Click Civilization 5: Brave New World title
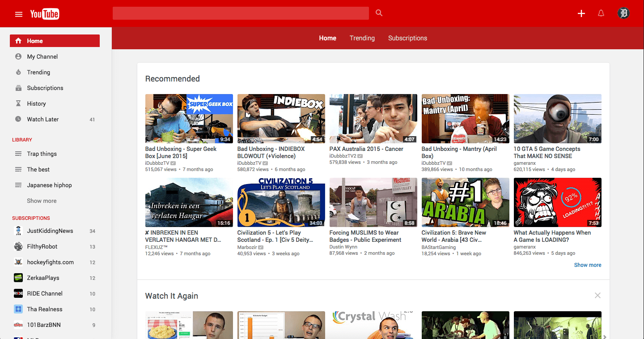The height and width of the screenshot is (339, 644). [454, 236]
